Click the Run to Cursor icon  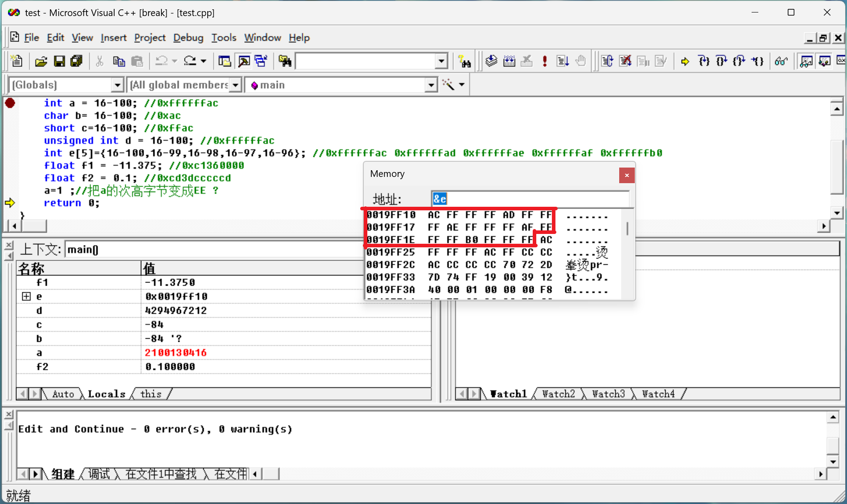click(x=757, y=61)
